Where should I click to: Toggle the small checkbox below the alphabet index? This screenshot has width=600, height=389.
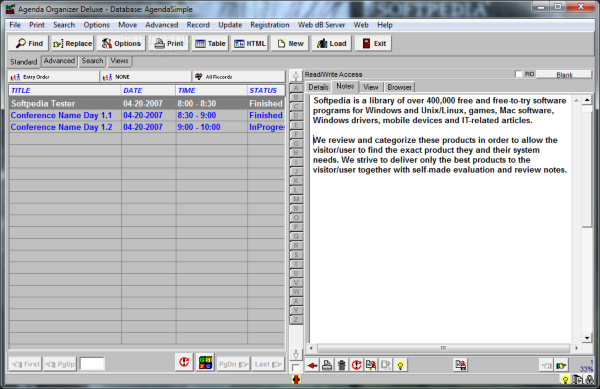[295, 368]
